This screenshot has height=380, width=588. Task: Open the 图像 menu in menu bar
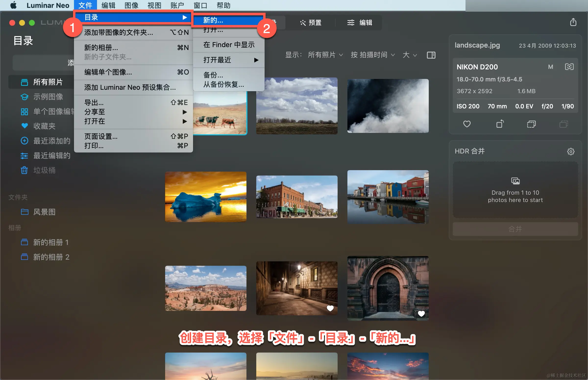pos(131,5)
